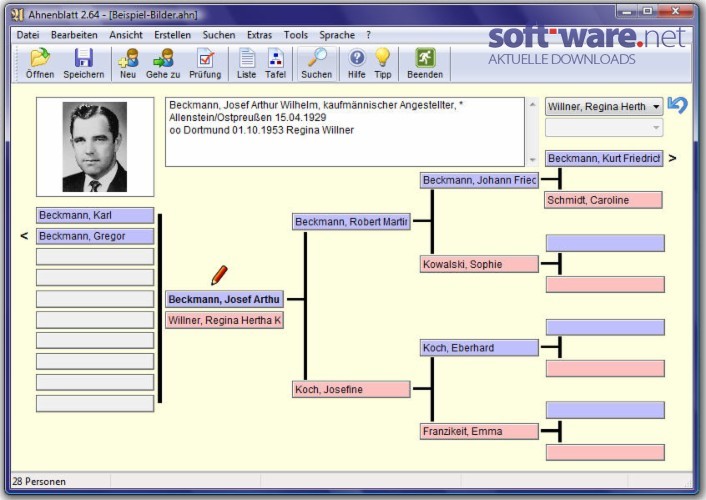Image resolution: width=706 pixels, height=500 pixels.
Task: Expand the empty dropdown below spouse selector
Action: point(656,128)
